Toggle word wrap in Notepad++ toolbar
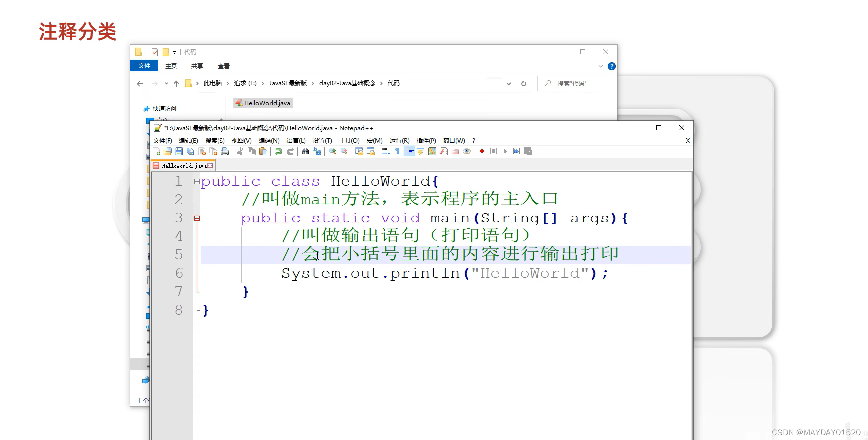868x440 pixels. pyautogui.click(x=386, y=151)
